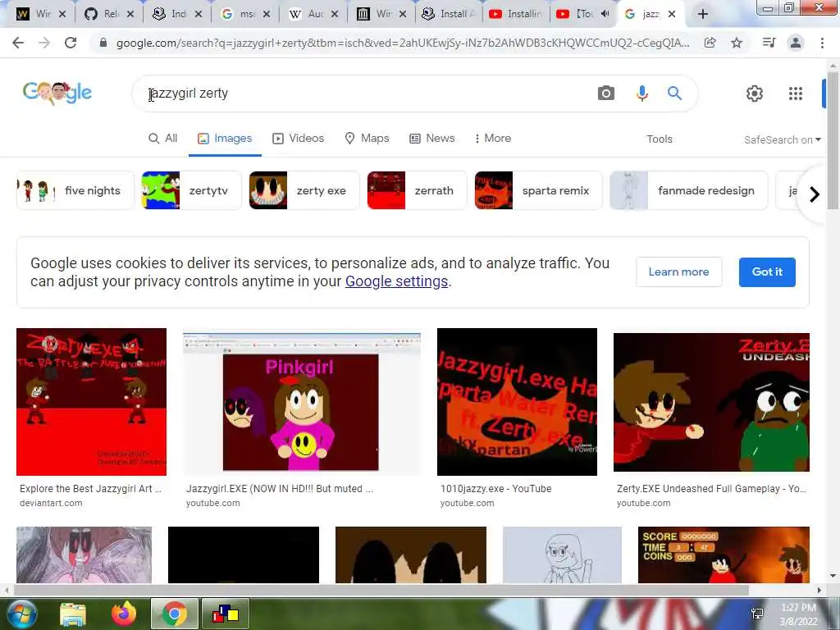Open the taskbar clock showing 1:27 PM
The width and height of the screenshot is (840, 630).
pyautogui.click(x=798, y=614)
